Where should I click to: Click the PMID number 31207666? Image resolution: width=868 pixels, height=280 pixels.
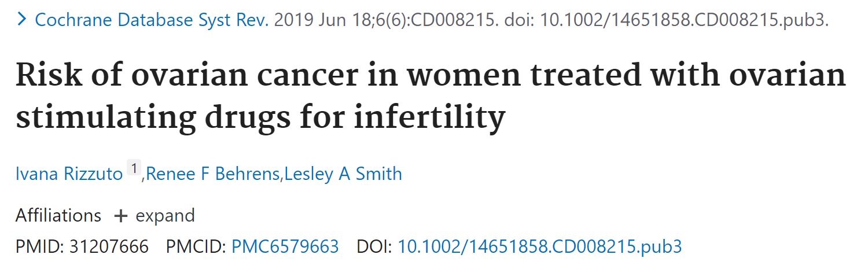109,247
